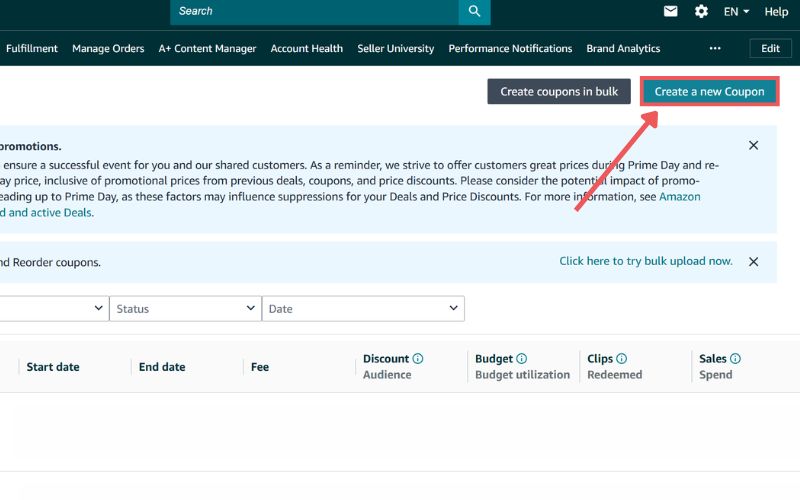This screenshot has height=500, width=800.
Task: Click the Audience subheader text
Action: [x=387, y=374]
